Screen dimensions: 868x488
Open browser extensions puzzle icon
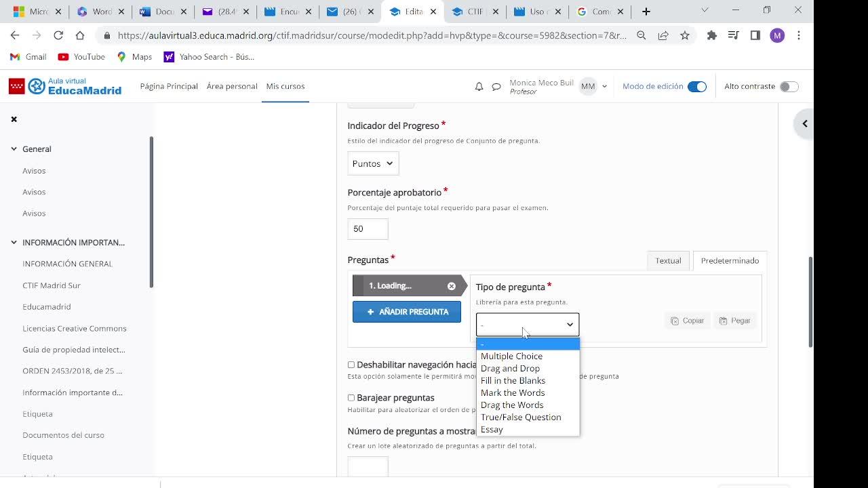point(711,35)
